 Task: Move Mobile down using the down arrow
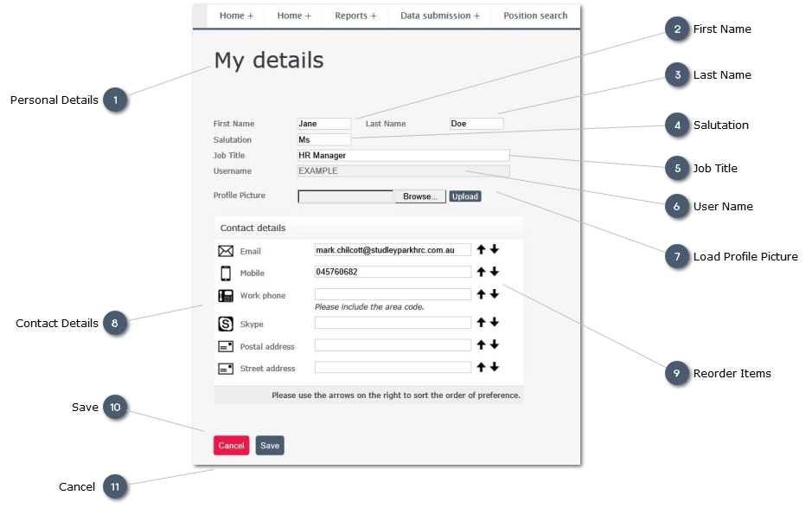coord(493,271)
